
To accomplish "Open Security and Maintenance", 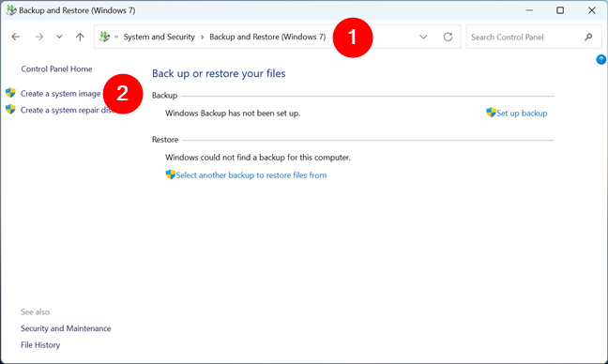I will pos(66,328).
